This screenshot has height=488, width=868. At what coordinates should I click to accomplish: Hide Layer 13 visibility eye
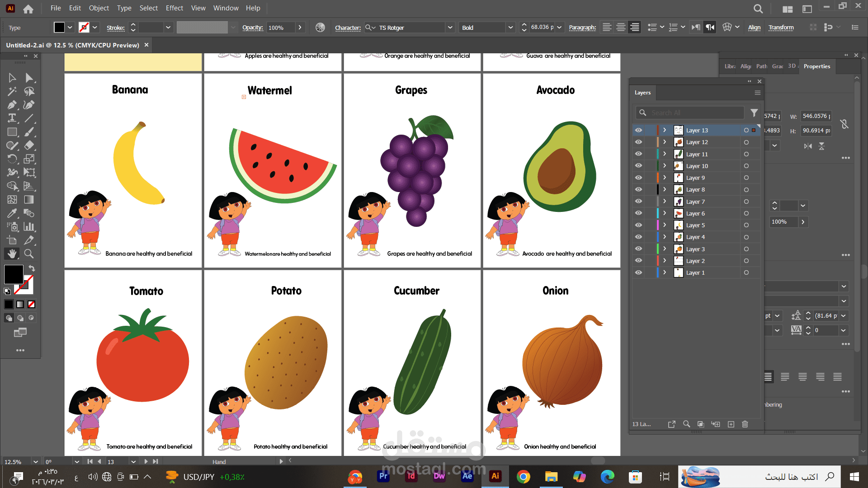[638, 130]
